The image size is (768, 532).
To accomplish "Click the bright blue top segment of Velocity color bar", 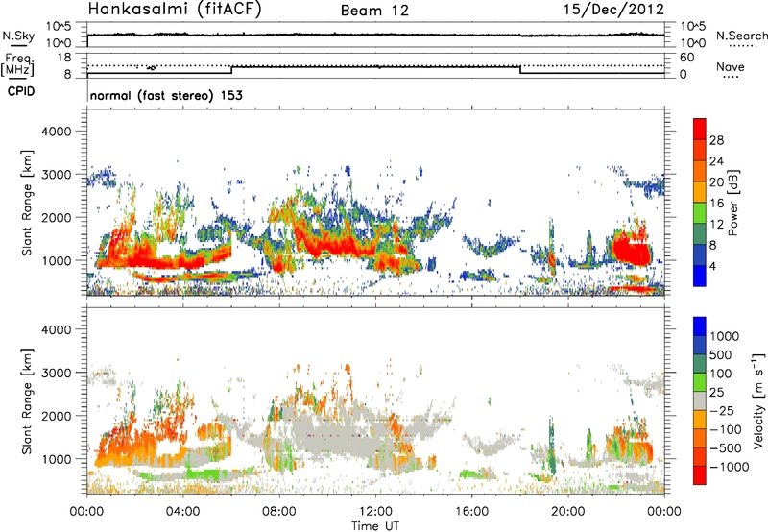I will pyautogui.click(x=700, y=326).
